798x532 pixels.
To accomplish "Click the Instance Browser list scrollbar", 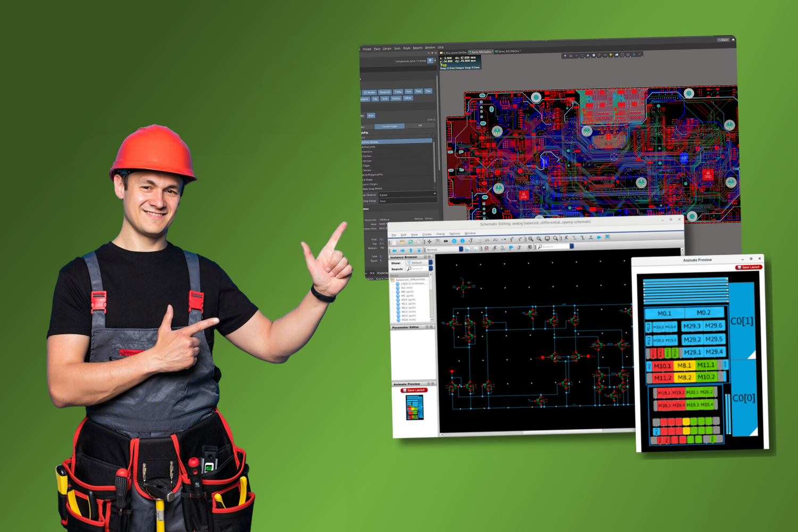I will click(x=431, y=298).
